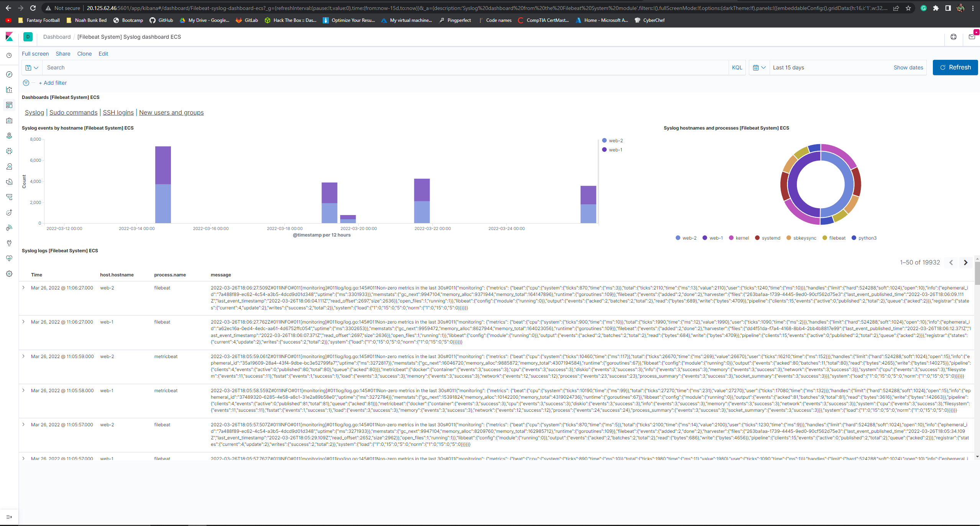This screenshot has width=980, height=526.
Task: Select the Maps icon in sidebar
Action: pyautogui.click(x=9, y=135)
